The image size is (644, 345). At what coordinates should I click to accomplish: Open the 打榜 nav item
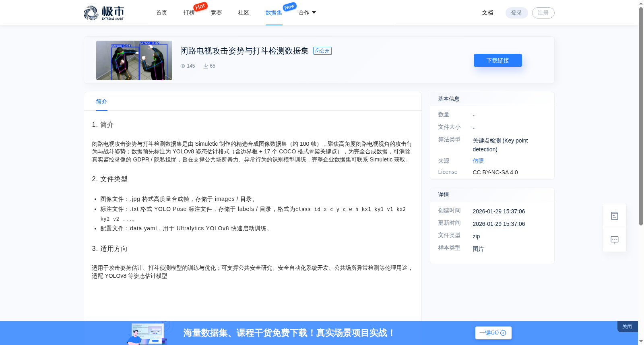click(x=189, y=13)
